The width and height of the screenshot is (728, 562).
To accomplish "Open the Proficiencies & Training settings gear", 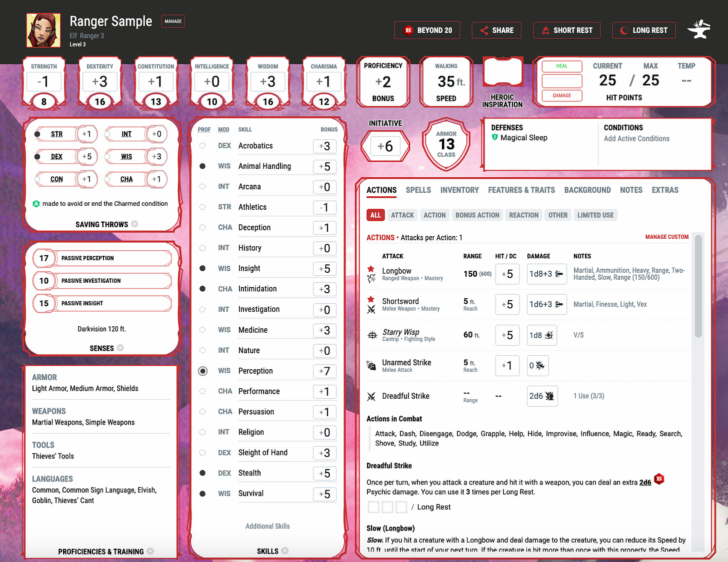I will point(150,552).
